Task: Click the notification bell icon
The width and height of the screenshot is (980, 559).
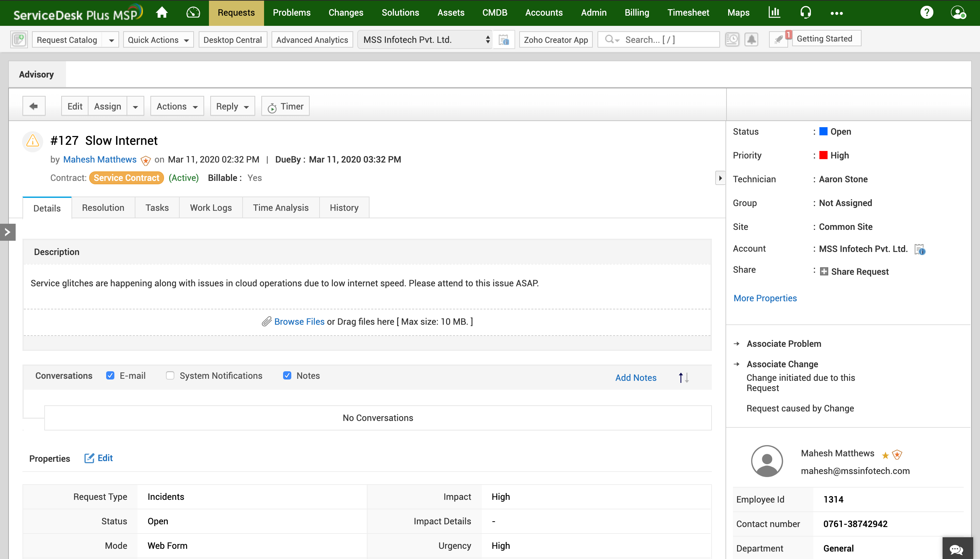Action: 751,39
